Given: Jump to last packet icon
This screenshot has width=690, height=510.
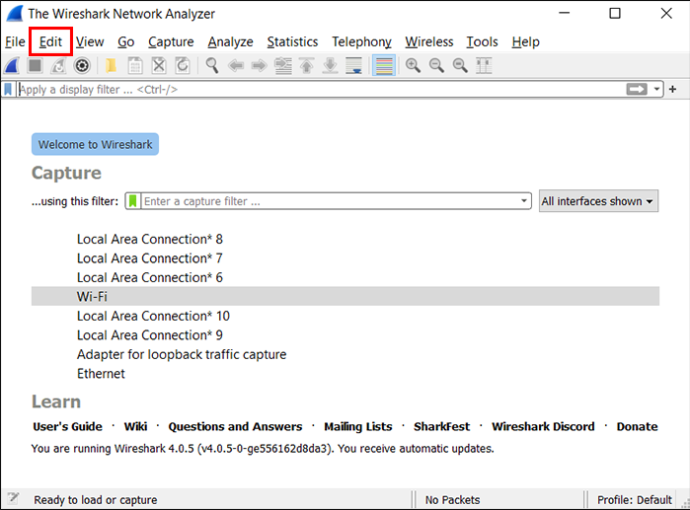Looking at the screenshot, I should [330, 66].
